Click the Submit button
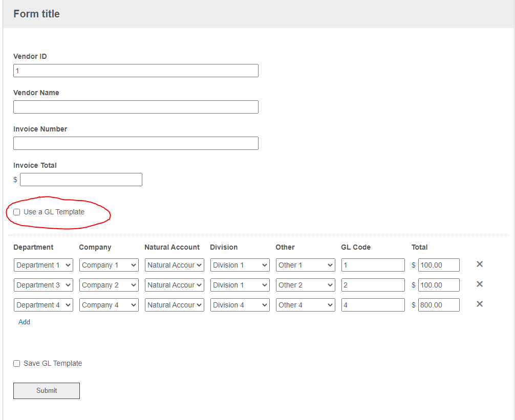The image size is (515, 420). click(x=47, y=391)
